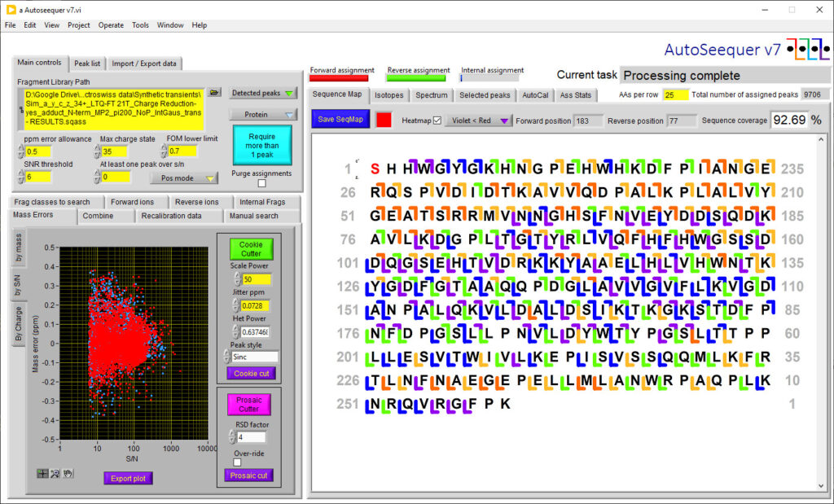This screenshot has width=834, height=504.
Task: Open the Violet < Red heatmap dropdown
Action: 477,121
